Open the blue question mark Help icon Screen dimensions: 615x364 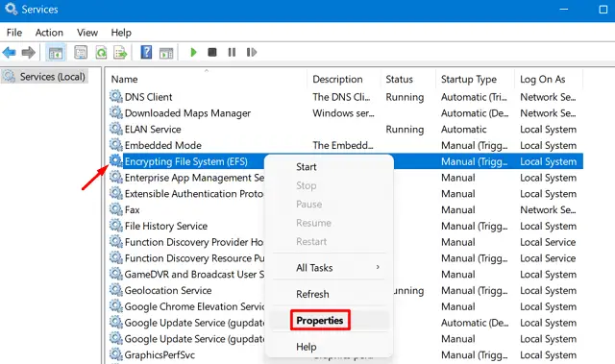click(146, 52)
